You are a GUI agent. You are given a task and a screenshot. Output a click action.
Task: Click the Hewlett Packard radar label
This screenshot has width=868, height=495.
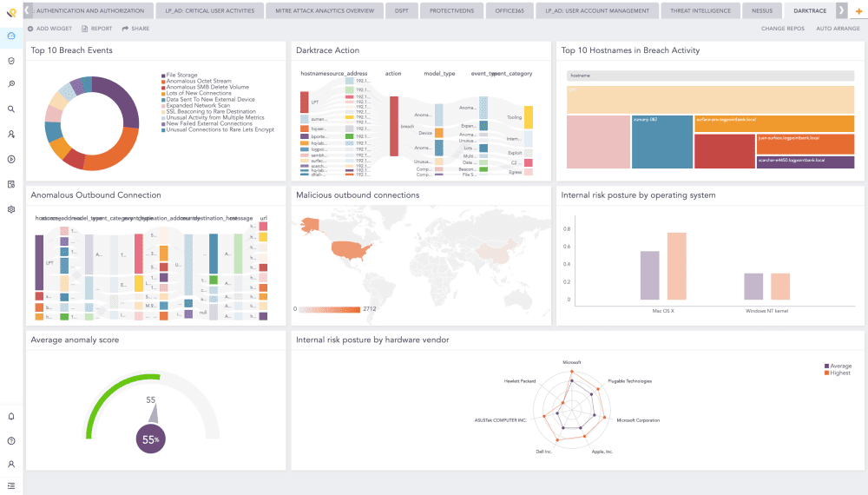tap(520, 381)
